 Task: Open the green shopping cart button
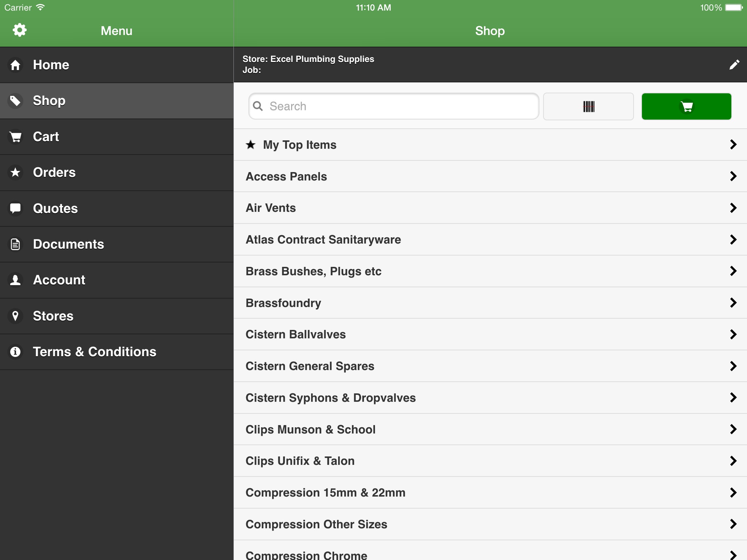686,106
